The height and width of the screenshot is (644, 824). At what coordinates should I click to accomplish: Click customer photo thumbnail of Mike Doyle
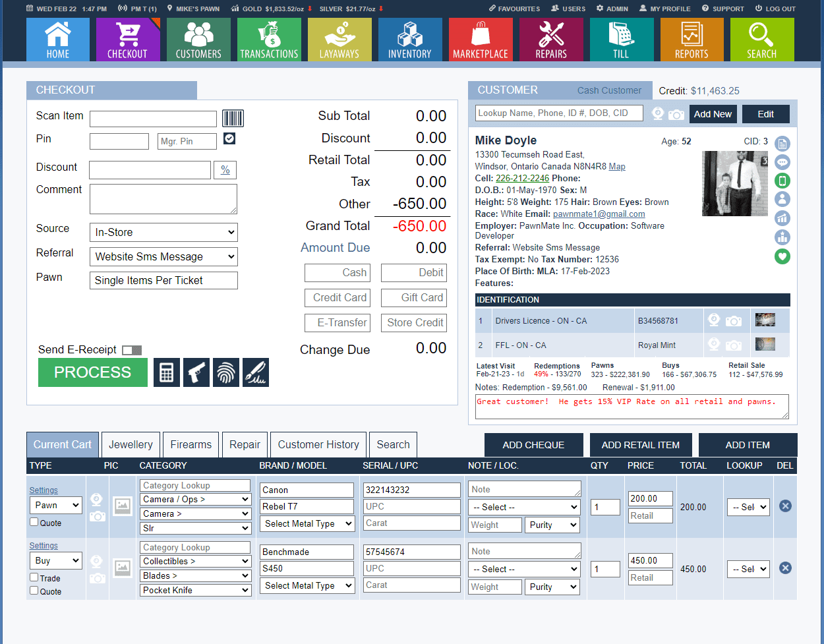[x=735, y=183]
